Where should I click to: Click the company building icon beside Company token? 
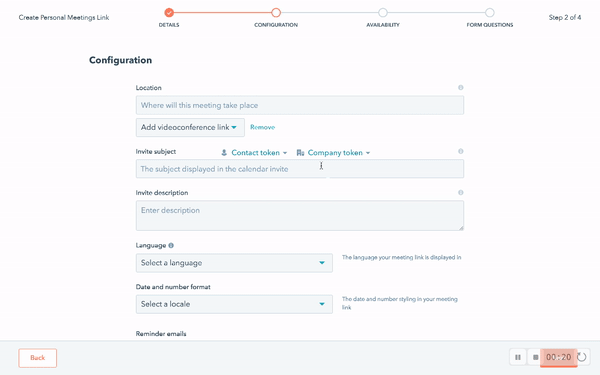pyautogui.click(x=300, y=153)
